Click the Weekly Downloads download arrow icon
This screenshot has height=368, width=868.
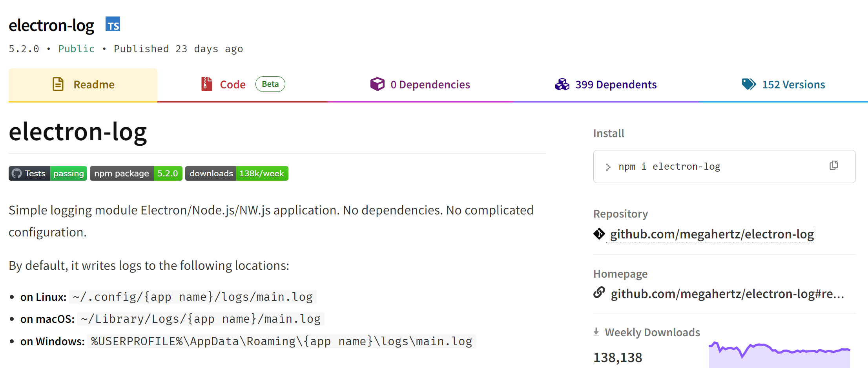pyautogui.click(x=596, y=332)
